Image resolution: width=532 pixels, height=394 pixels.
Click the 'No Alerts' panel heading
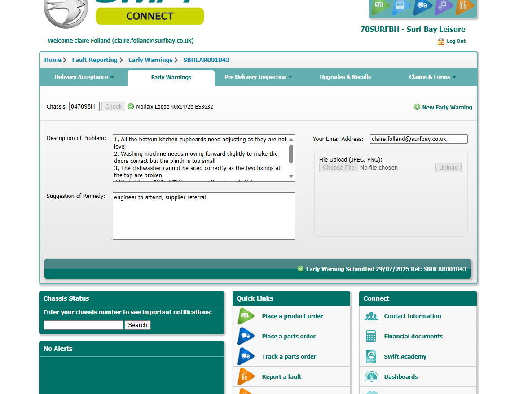[x=57, y=349]
